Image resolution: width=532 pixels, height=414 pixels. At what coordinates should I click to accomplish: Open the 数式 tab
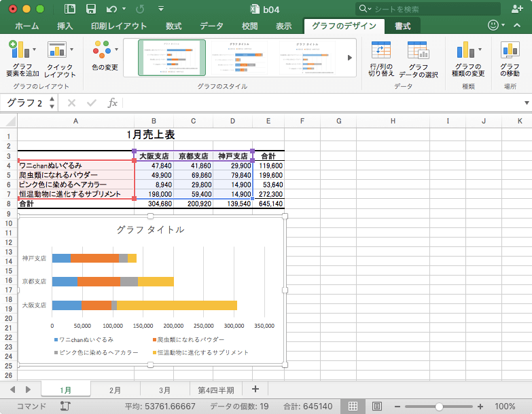click(x=174, y=26)
